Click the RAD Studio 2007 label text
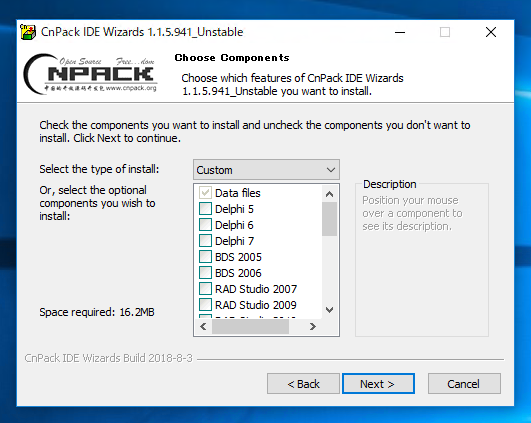This screenshot has width=531, height=423. pyautogui.click(x=256, y=289)
